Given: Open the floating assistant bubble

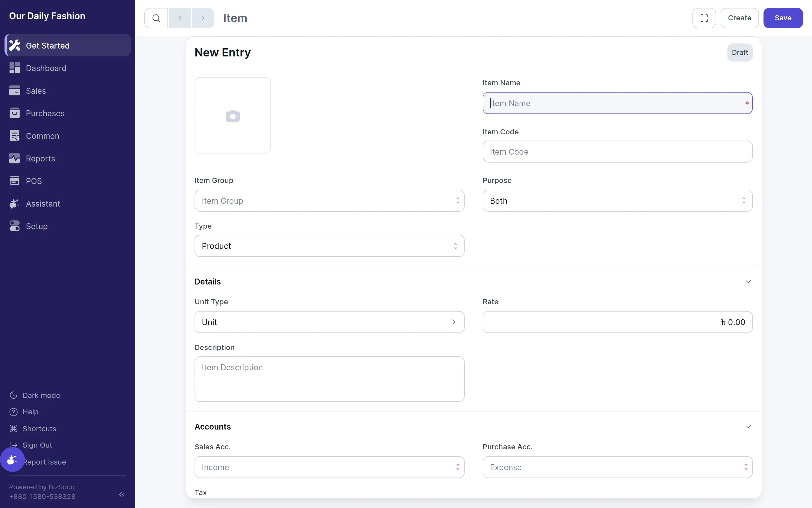Looking at the screenshot, I should (12, 459).
